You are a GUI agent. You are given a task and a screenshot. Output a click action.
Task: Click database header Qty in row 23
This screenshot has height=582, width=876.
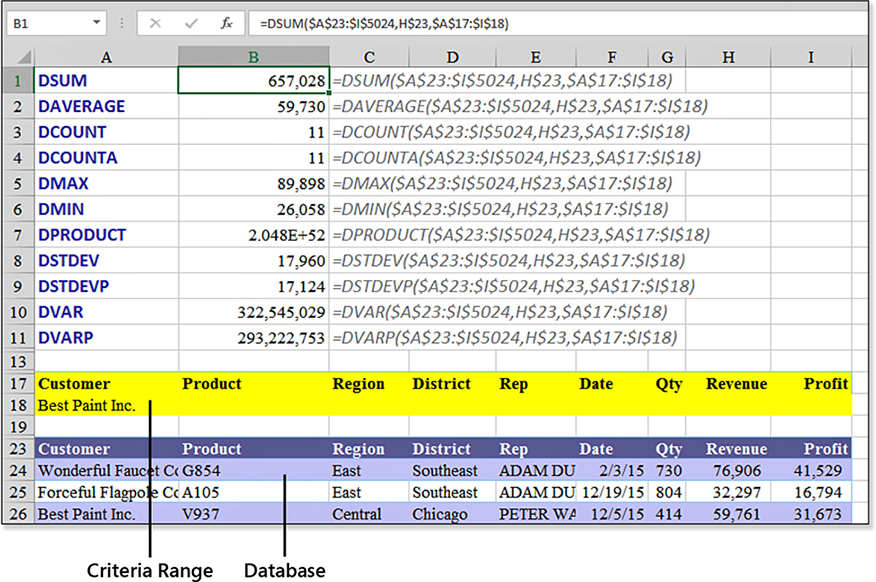click(x=667, y=449)
